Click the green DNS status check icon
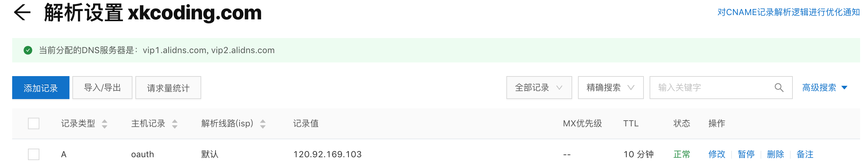The height and width of the screenshot is (168, 868). [x=28, y=50]
